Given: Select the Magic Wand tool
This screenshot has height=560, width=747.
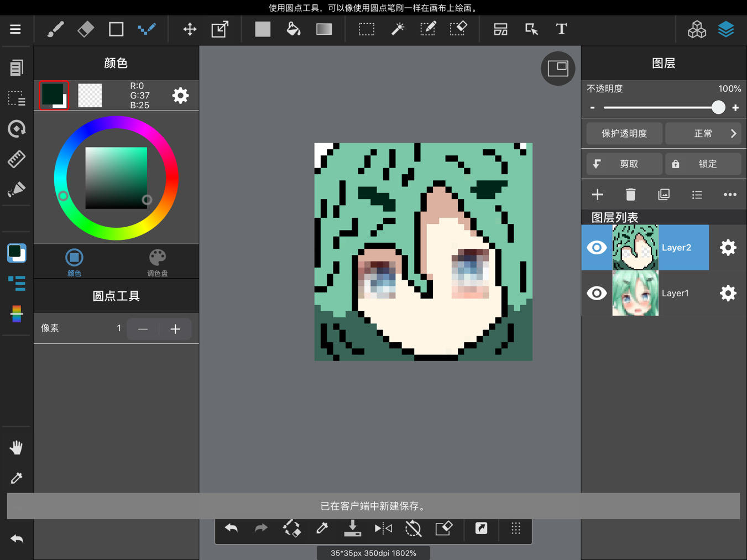Looking at the screenshot, I should [398, 29].
